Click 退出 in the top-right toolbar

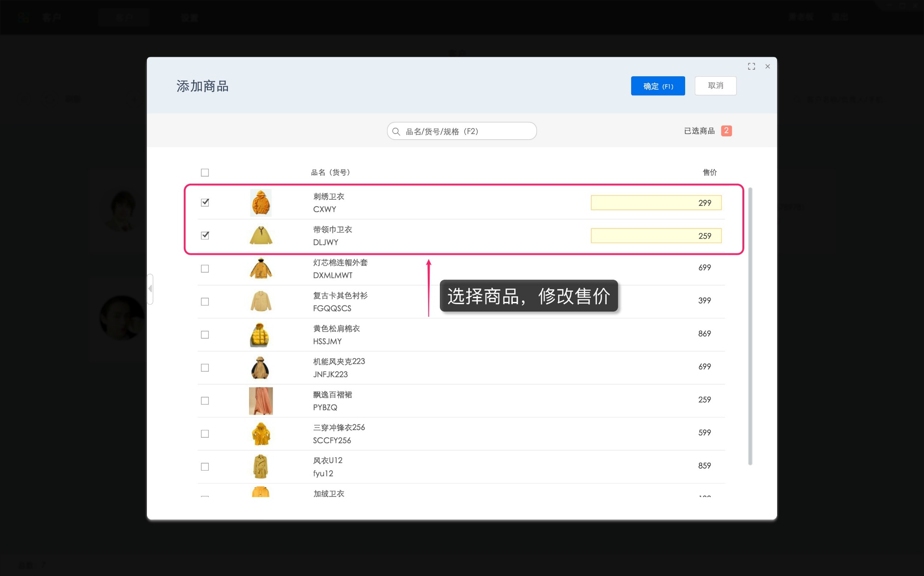pos(841,17)
